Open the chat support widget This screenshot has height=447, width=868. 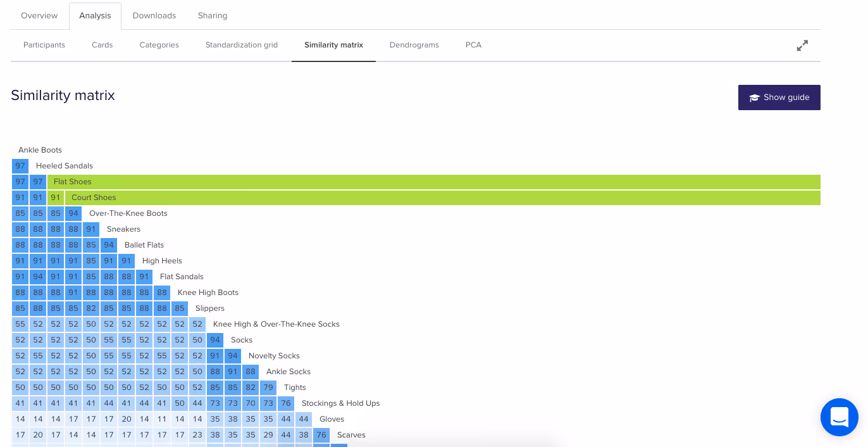click(x=840, y=417)
